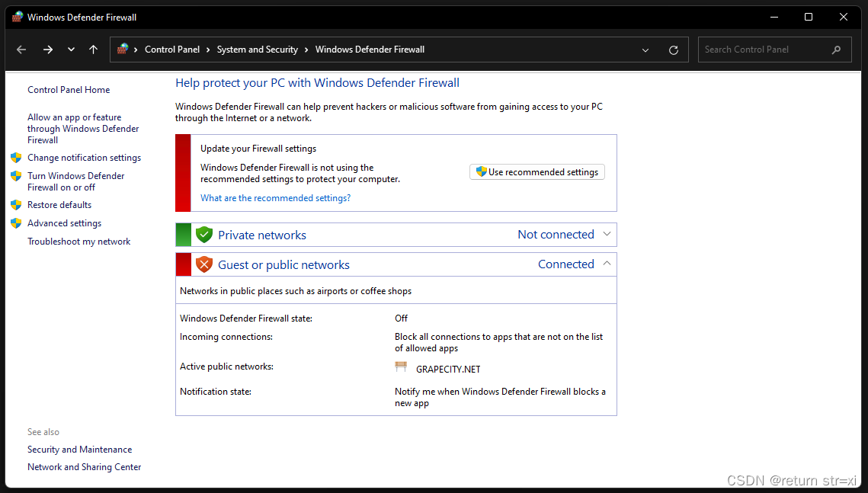The height and width of the screenshot is (493, 868).
Task: Click the shield beside Turn Windows Defender Firewall on or off
Action: tap(17, 176)
